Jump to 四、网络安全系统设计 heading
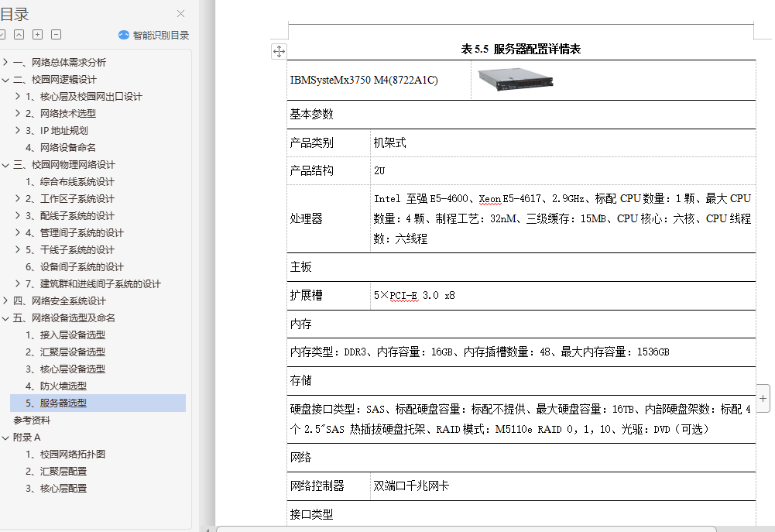This screenshot has width=775, height=532. (60, 300)
